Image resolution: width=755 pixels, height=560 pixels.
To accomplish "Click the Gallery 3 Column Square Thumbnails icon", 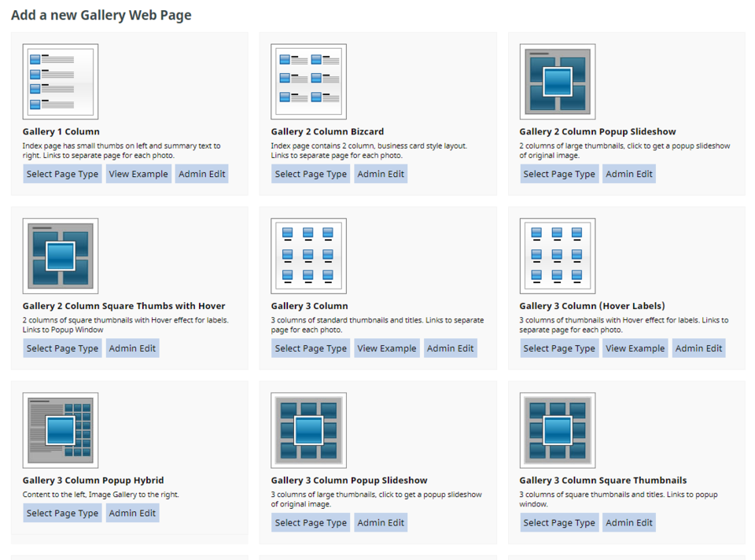I will pos(557,431).
